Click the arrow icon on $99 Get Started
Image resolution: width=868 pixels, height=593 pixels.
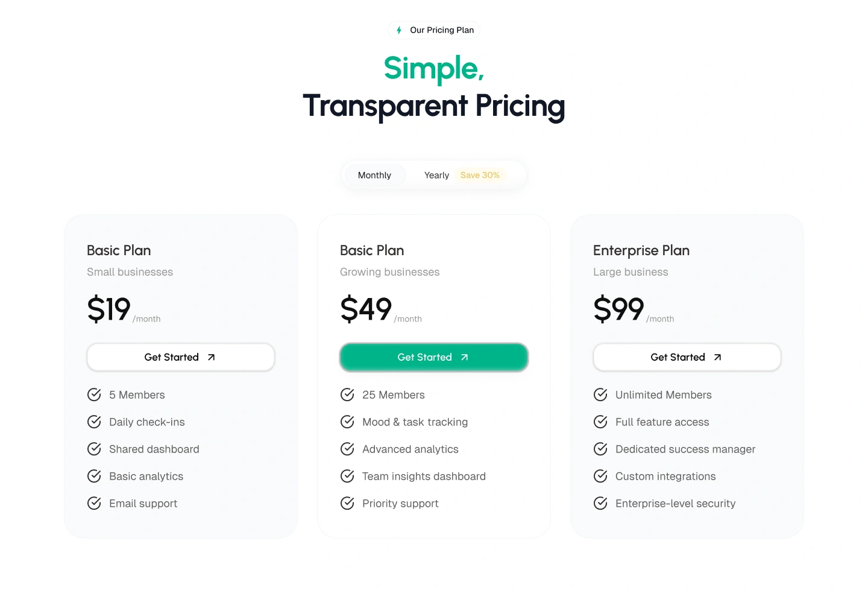pos(717,357)
